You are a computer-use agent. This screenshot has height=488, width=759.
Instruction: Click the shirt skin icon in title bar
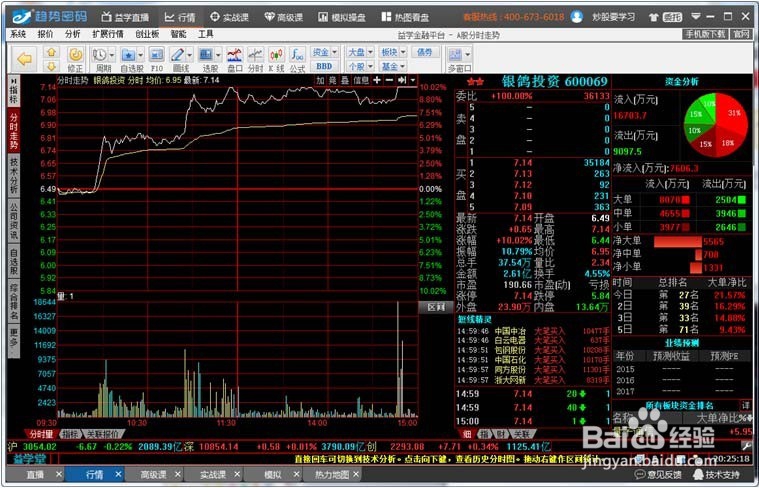pyautogui.click(x=654, y=17)
